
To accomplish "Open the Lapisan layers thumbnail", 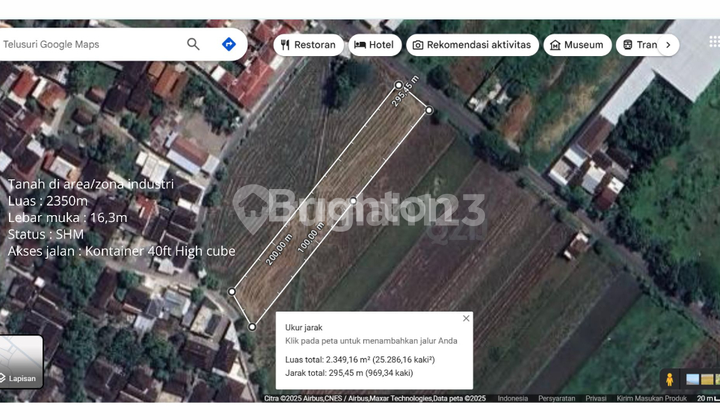I will 21,362.
